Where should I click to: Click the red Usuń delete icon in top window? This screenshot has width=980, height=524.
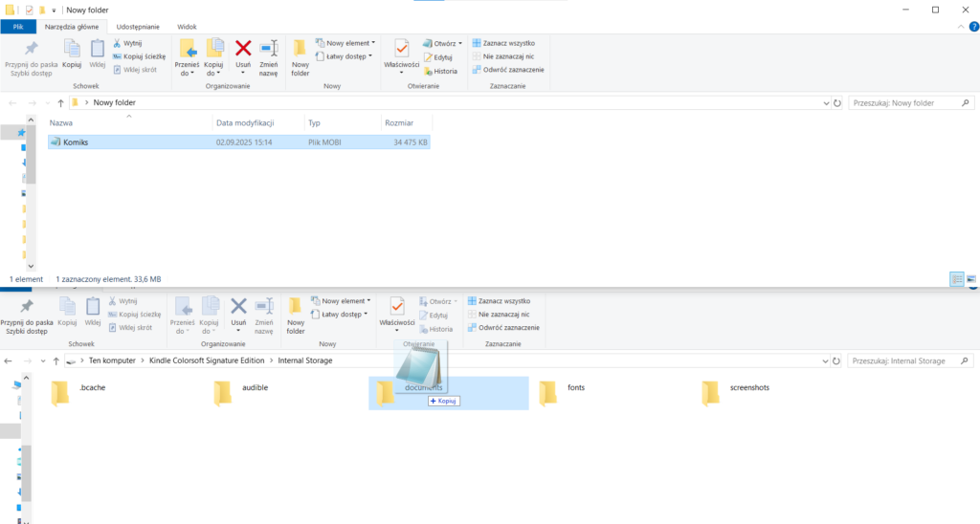click(x=243, y=49)
